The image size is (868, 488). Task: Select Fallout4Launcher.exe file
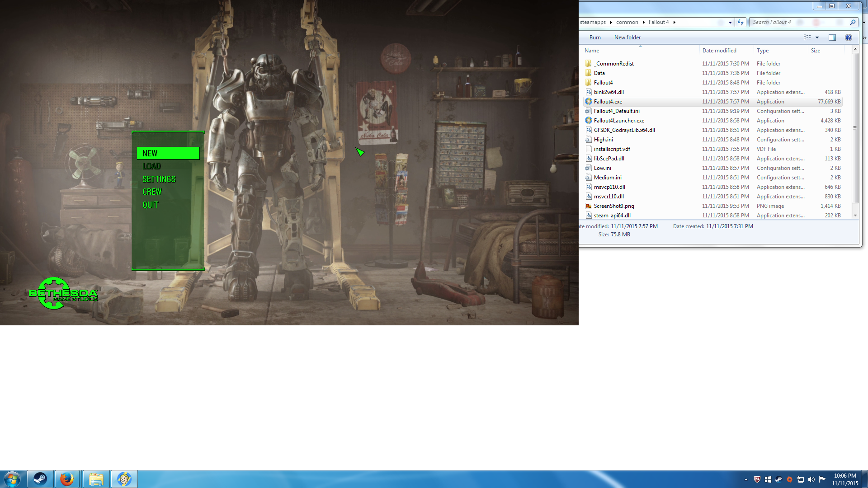(713, 121)
